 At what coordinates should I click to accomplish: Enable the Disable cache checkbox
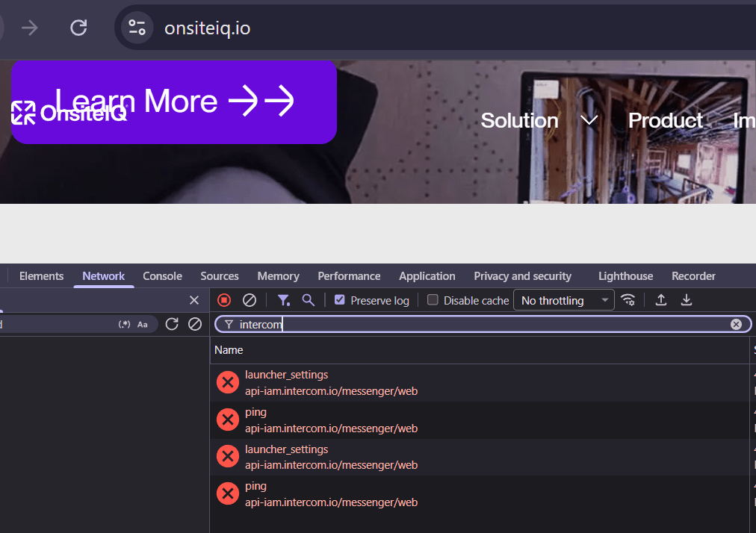(433, 300)
